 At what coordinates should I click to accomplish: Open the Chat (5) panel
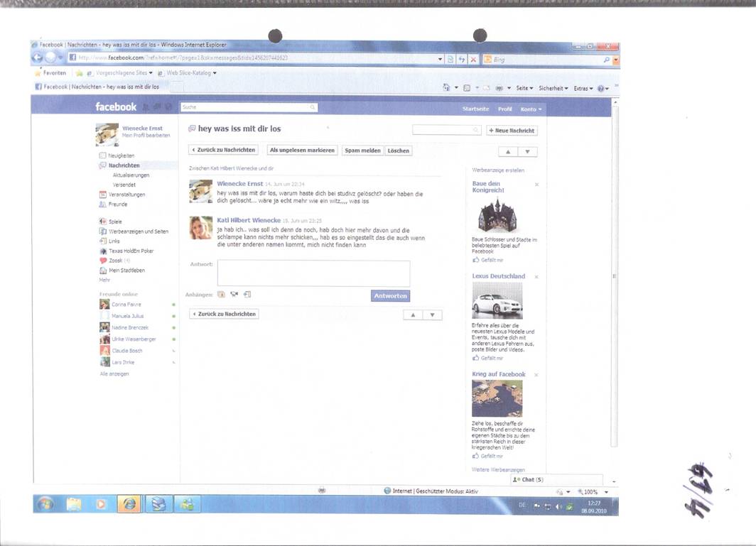557,479
